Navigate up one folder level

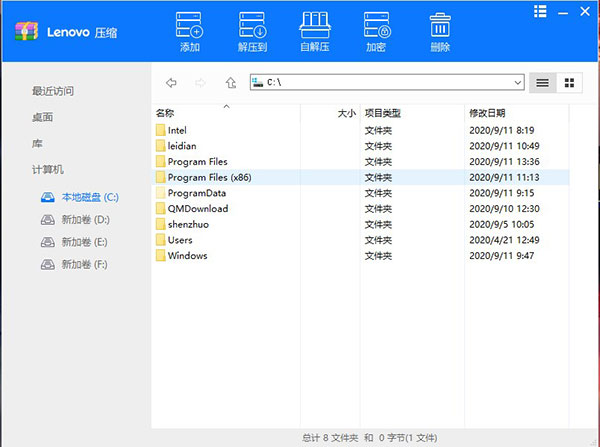pyautogui.click(x=231, y=83)
